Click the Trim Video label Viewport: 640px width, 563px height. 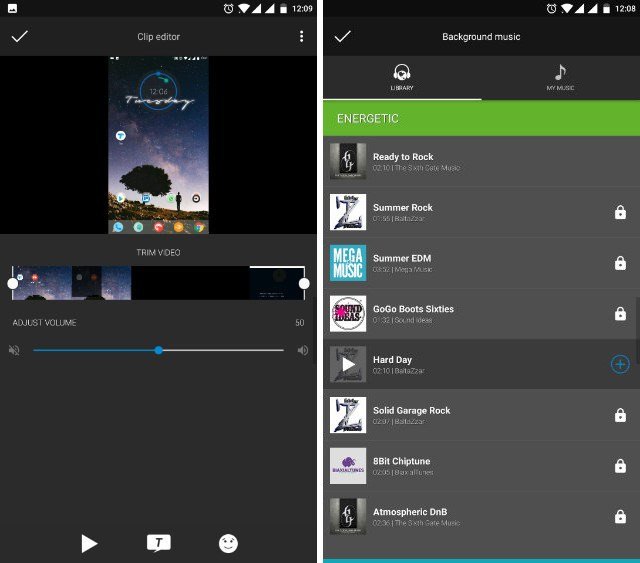(158, 252)
